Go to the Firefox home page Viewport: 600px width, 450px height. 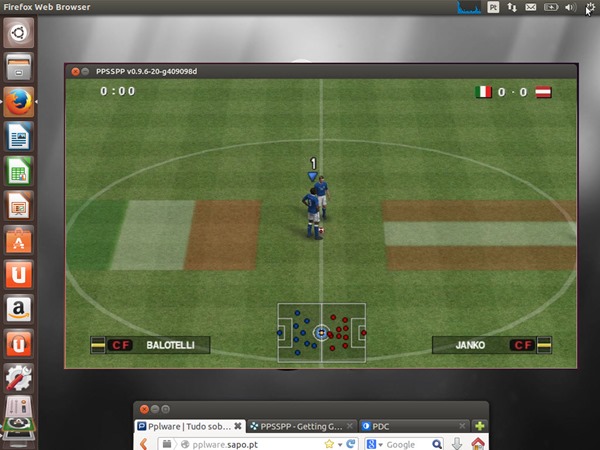pos(478,444)
